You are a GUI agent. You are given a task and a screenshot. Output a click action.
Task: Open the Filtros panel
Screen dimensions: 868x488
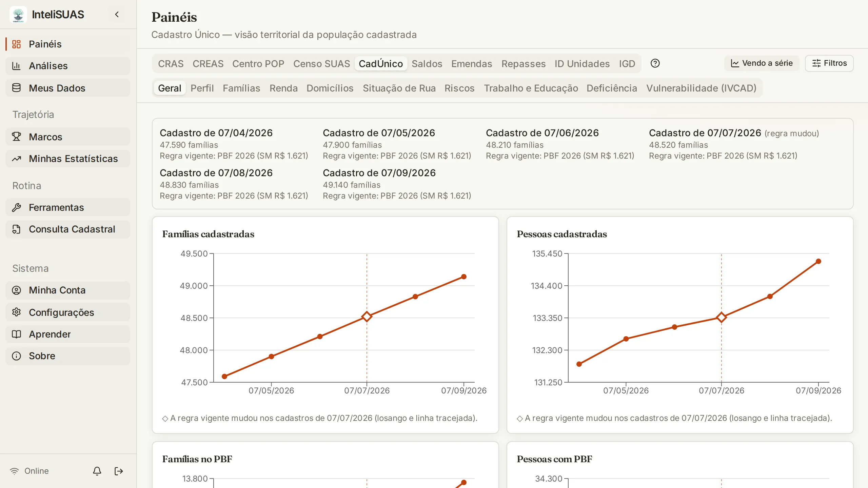point(829,63)
